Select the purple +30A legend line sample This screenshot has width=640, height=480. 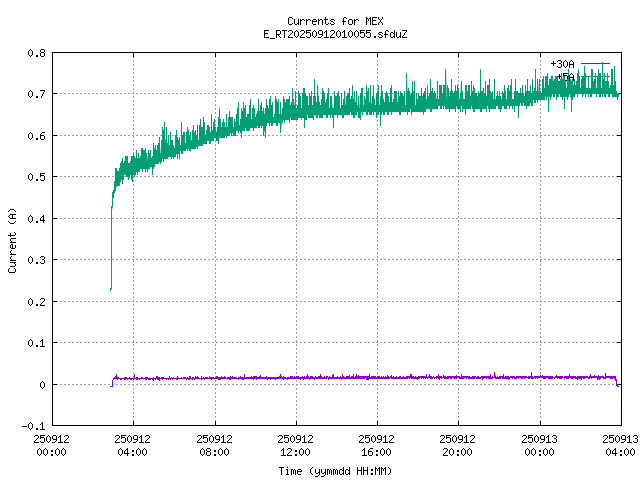click(595, 63)
